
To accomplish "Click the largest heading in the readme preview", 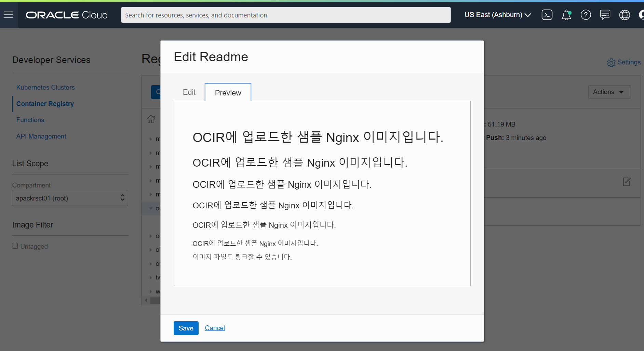I will pyautogui.click(x=318, y=137).
